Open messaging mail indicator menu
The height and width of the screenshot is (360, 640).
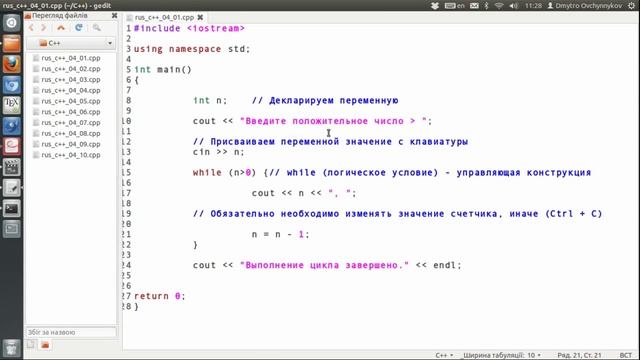tap(474, 6)
